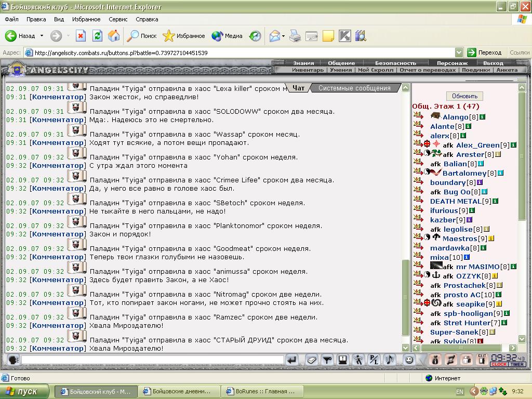532x399 pixels.
Task: Click the filter funnel icon in chat bar
Action: [x=327, y=360]
